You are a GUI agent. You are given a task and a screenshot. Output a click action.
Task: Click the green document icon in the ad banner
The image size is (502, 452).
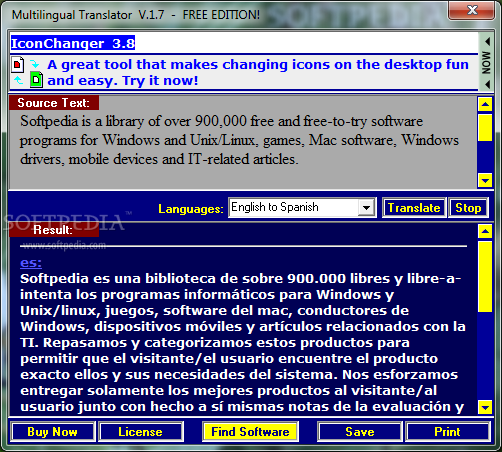tap(36, 80)
